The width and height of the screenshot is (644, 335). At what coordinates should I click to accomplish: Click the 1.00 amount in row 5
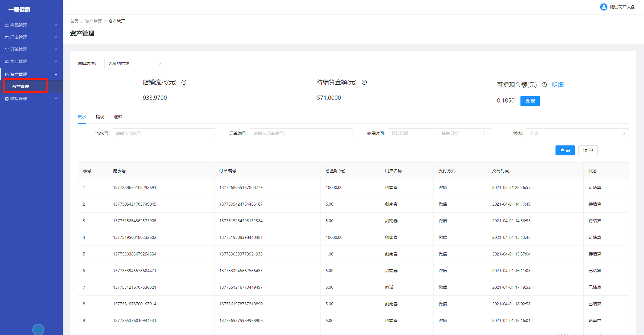click(x=330, y=254)
